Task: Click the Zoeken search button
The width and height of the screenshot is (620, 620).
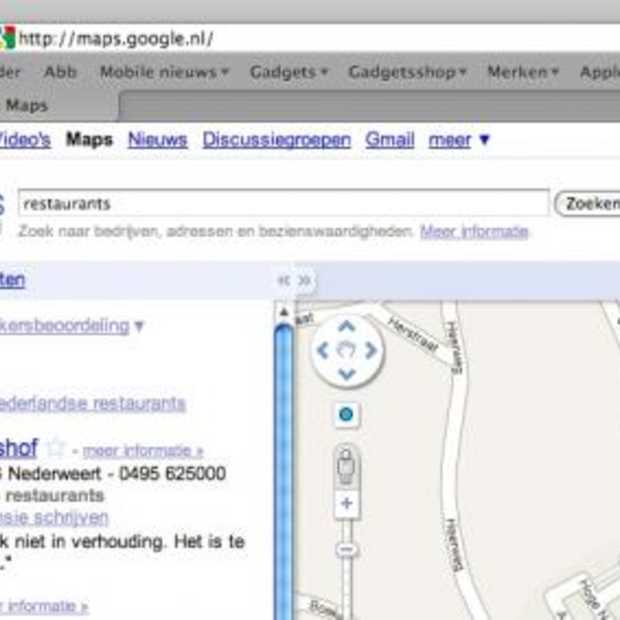Action: pyautogui.click(x=588, y=203)
